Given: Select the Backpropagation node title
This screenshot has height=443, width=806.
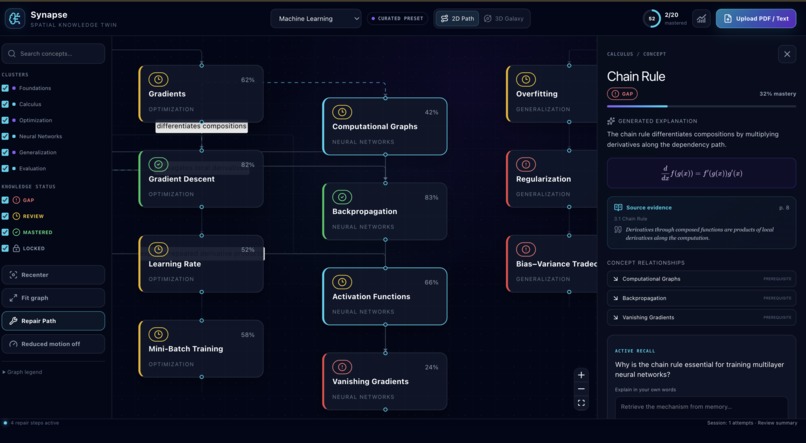Looking at the screenshot, I should (x=364, y=211).
